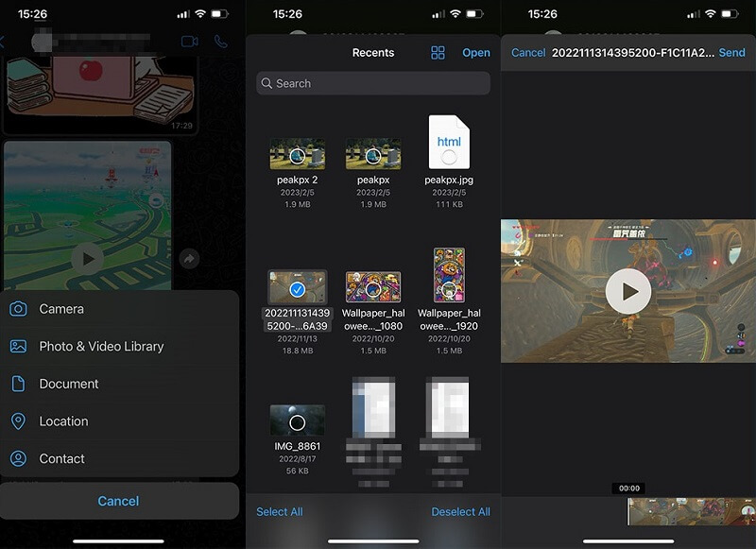The width and height of the screenshot is (756, 549).
Task: Tap the cellular signal icon in right status bar
Action: click(x=693, y=14)
